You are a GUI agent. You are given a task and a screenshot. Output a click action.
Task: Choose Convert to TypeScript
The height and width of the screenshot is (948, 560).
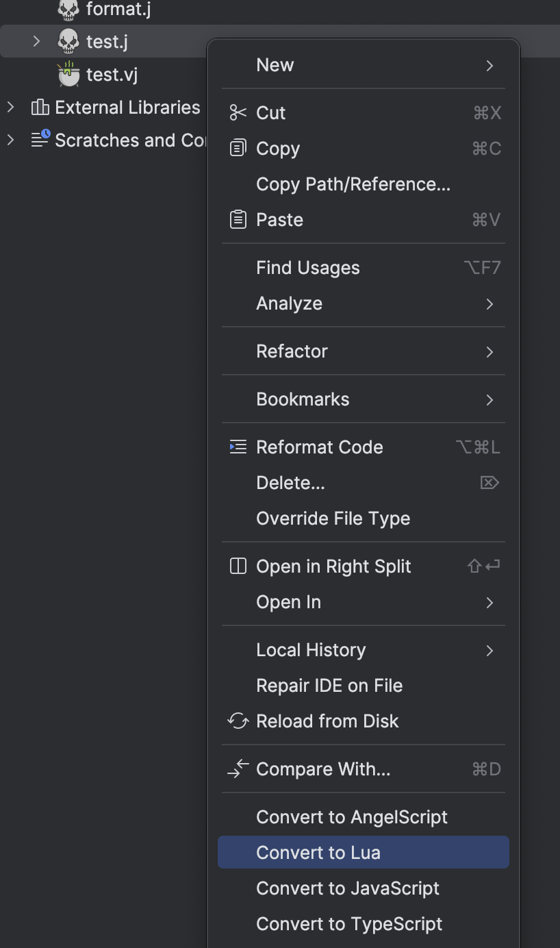349,924
